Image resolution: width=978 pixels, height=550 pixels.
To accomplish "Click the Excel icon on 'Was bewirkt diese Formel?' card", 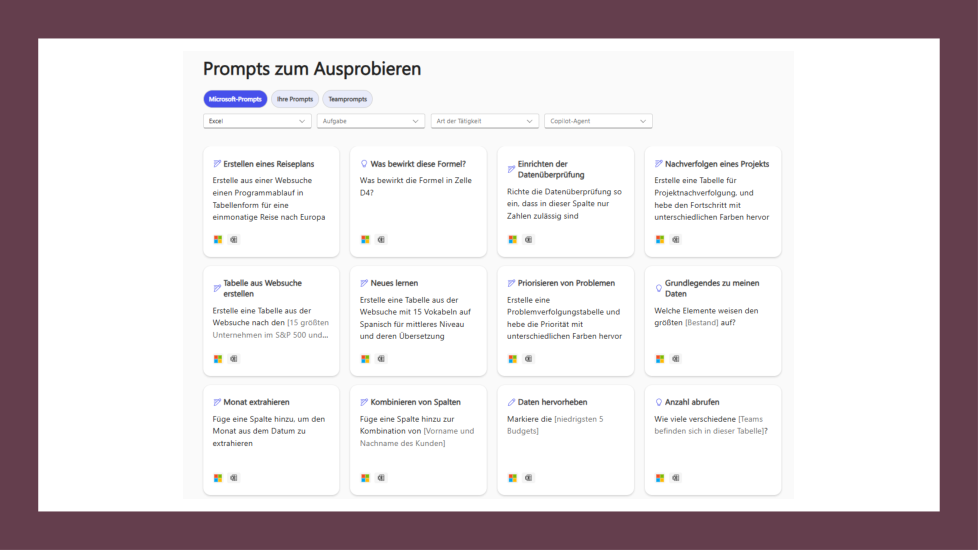I will point(381,240).
